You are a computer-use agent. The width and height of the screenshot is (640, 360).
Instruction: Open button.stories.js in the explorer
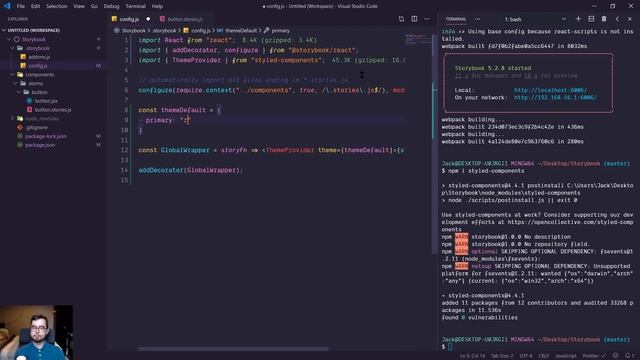tap(53, 110)
